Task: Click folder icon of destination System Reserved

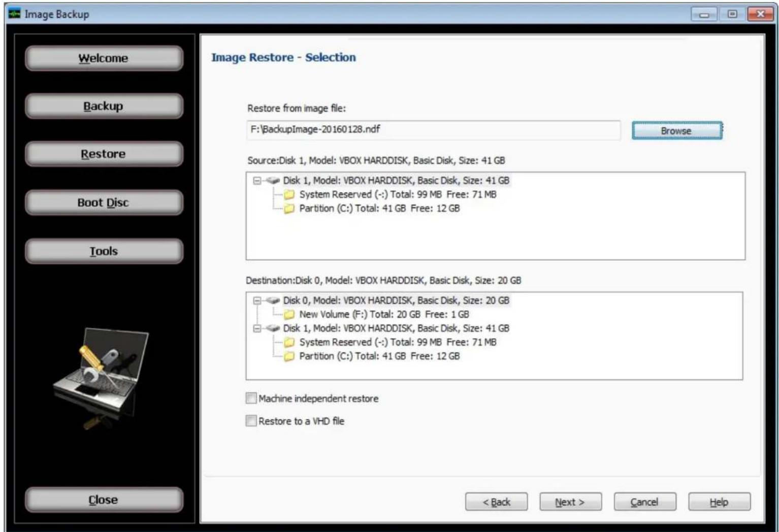Action: [x=289, y=342]
